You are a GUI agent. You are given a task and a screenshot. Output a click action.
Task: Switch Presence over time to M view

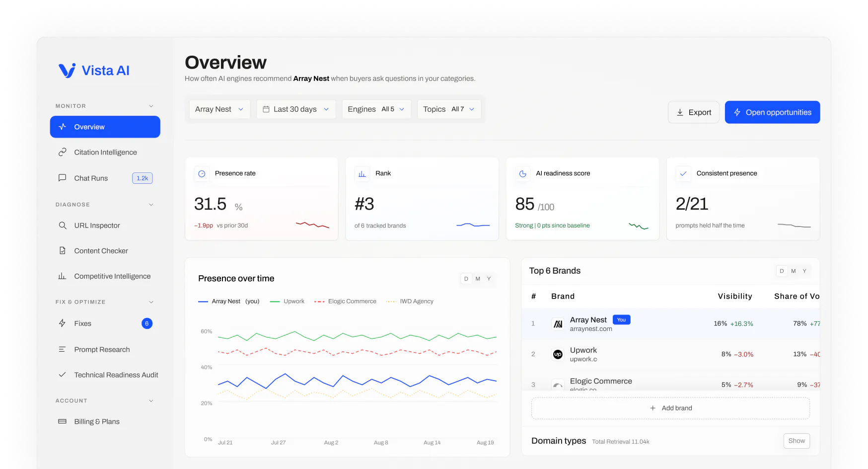click(478, 279)
